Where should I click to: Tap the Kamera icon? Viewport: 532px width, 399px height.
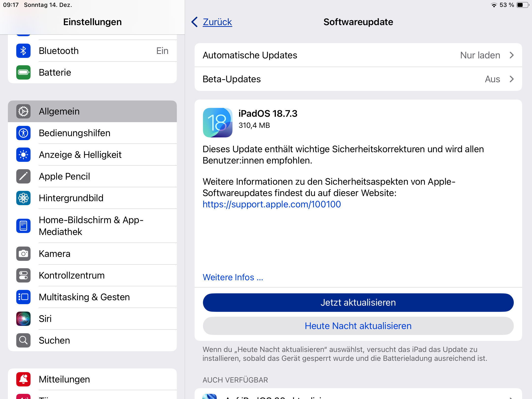coord(23,254)
